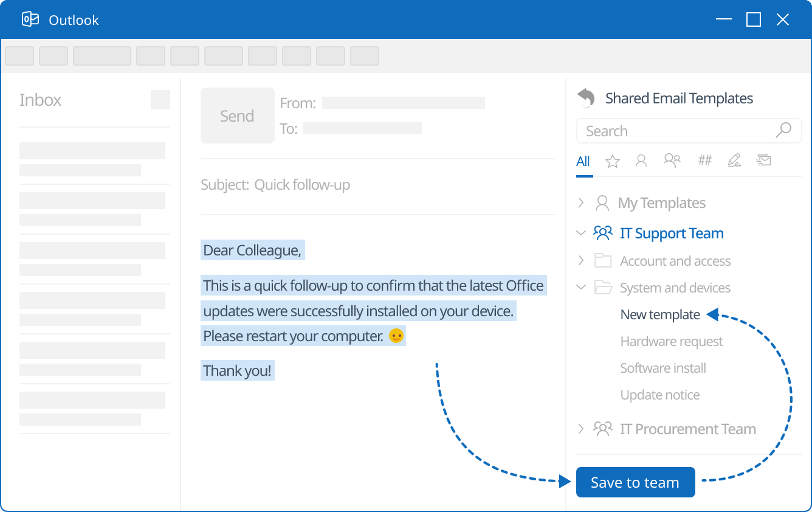Click the open folder icon beside System and devices
Screen dimensions: 812x512
pos(603,287)
